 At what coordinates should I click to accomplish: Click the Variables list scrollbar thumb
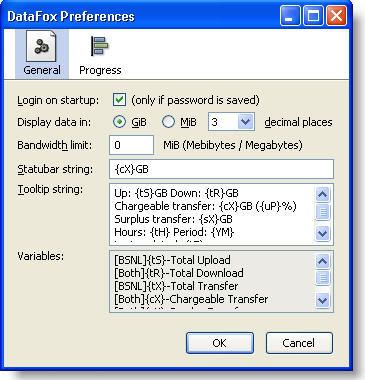point(322,277)
